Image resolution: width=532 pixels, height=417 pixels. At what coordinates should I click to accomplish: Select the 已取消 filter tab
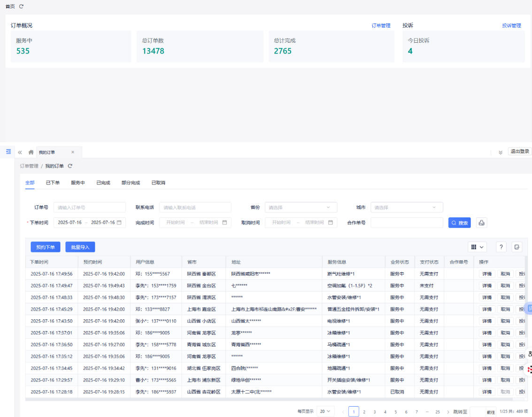[x=158, y=183]
